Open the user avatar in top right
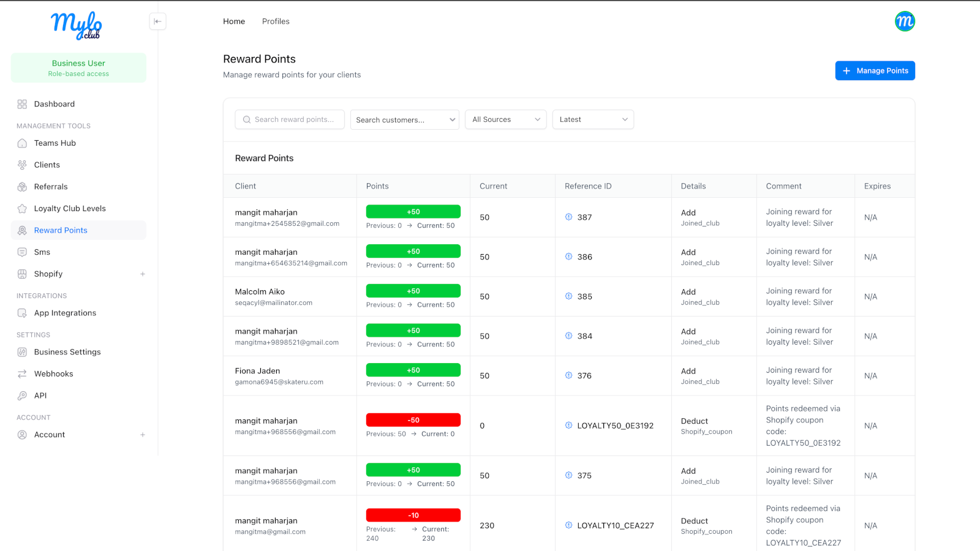This screenshot has height=551, width=980. 904,21
